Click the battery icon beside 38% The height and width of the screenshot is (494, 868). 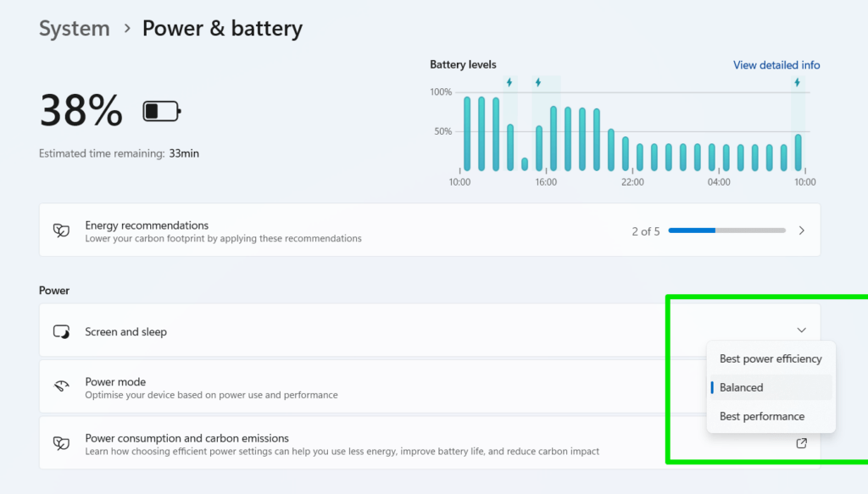(x=160, y=110)
